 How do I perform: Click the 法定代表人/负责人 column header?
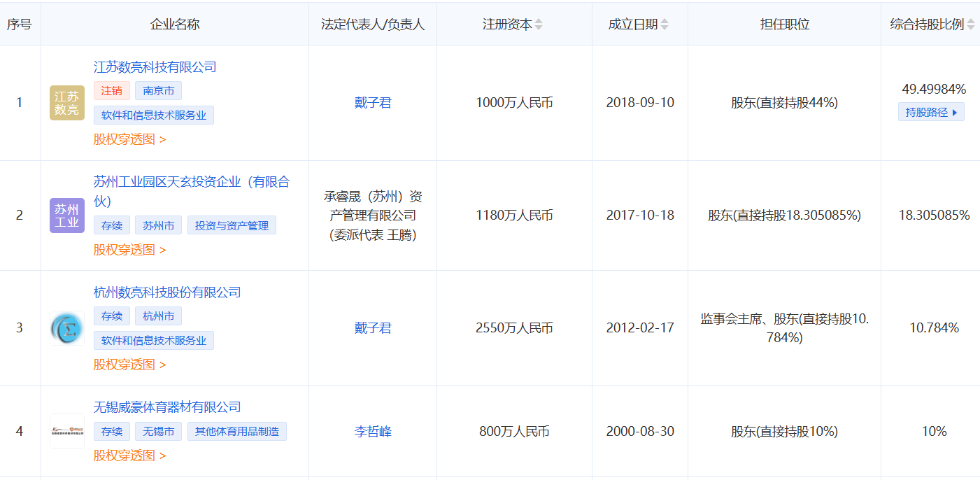tap(373, 24)
